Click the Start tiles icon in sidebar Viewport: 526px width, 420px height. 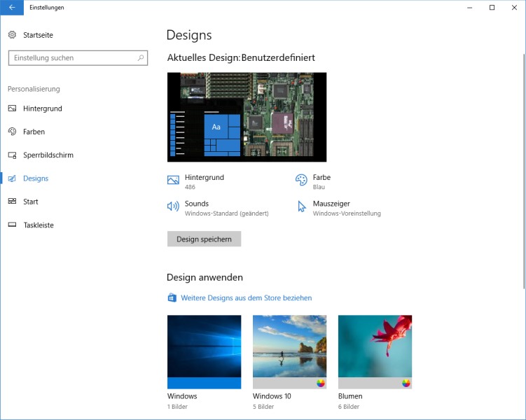[12, 201]
